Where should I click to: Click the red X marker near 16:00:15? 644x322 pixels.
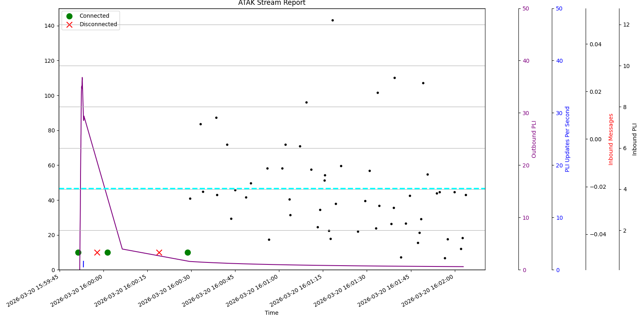click(159, 252)
